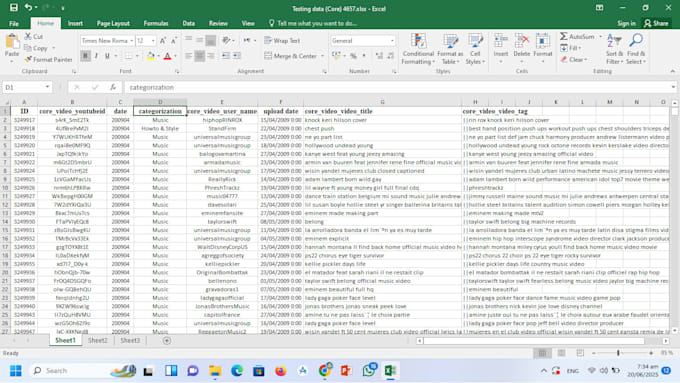This screenshot has width=680, height=383.
Task: Copy the selected cell
Action: [36, 48]
